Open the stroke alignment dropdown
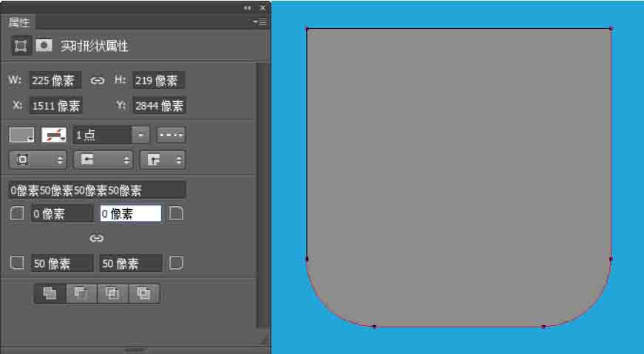Viewport: 644px width, 354px height. coord(38,160)
